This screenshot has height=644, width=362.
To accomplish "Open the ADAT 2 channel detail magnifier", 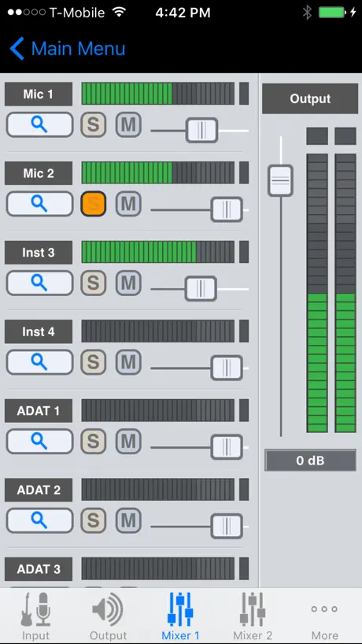I will (x=39, y=520).
